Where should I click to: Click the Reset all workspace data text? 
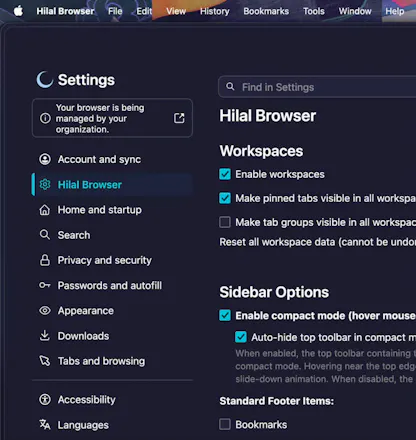pos(317,242)
